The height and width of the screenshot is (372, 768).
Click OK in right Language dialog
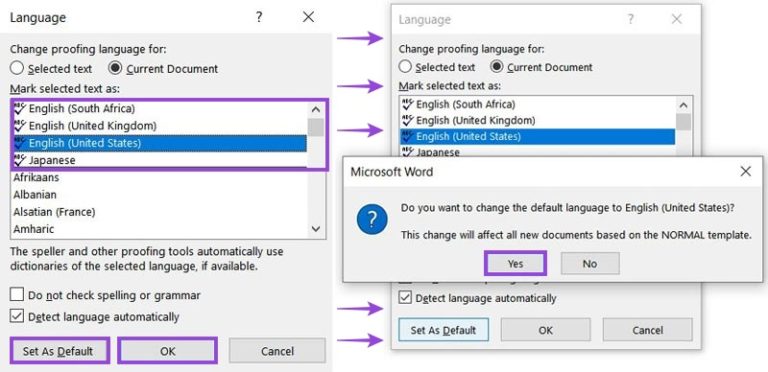click(546, 330)
